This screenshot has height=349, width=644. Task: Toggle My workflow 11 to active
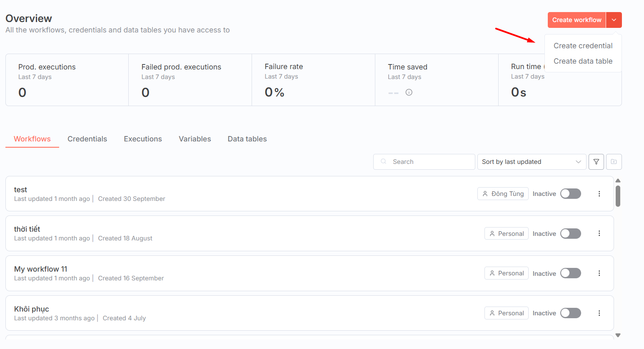(570, 273)
